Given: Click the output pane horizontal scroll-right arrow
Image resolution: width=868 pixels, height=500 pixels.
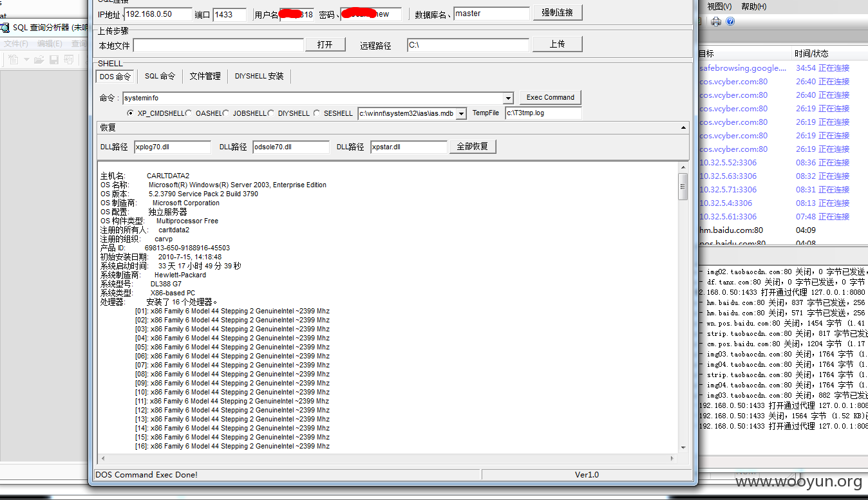Looking at the screenshot, I should click(x=673, y=458).
